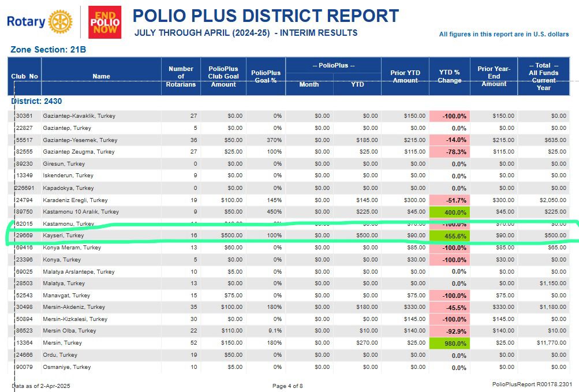Click the End Polio Now logo
Viewport: 579px width, 392px height.
click(105, 22)
